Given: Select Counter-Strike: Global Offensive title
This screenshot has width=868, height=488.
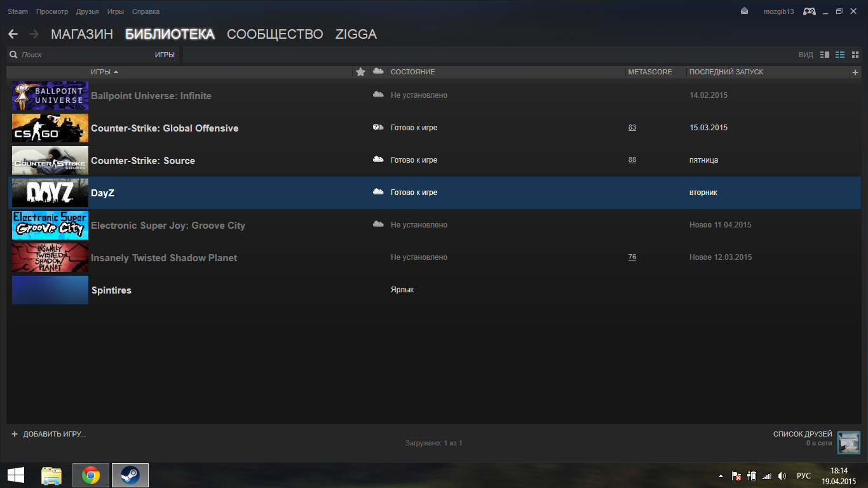Looking at the screenshot, I should click(x=165, y=128).
